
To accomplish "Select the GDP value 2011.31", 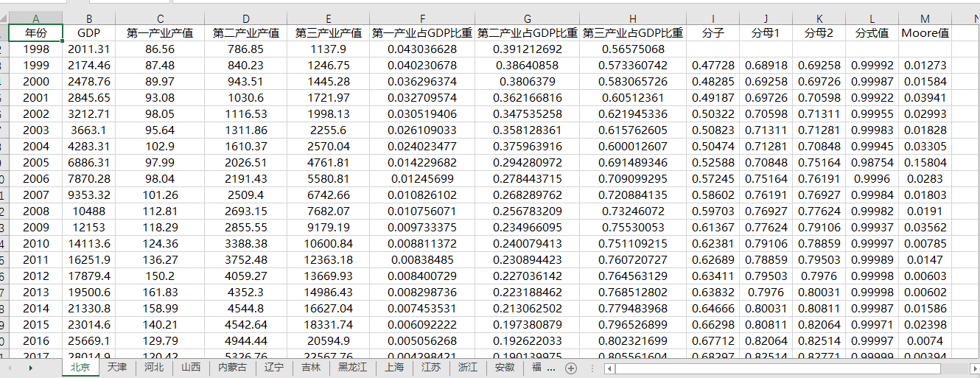I will pos(88,49).
